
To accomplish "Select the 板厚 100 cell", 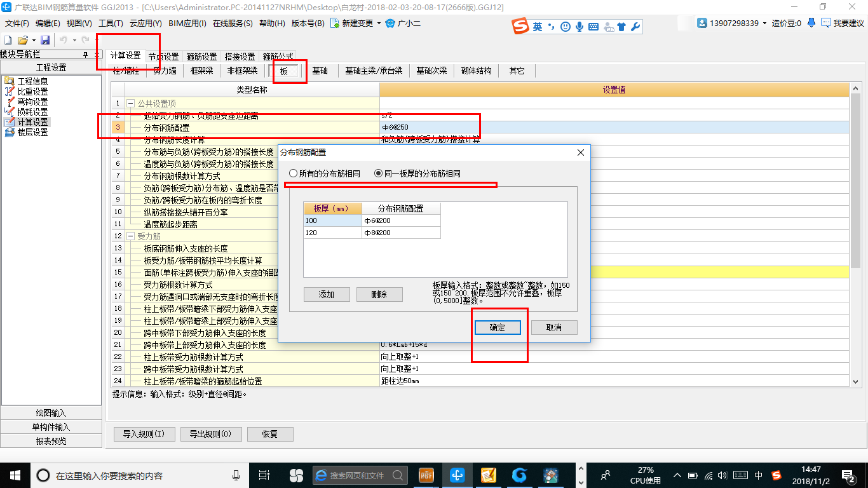I will click(x=333, y=220).
